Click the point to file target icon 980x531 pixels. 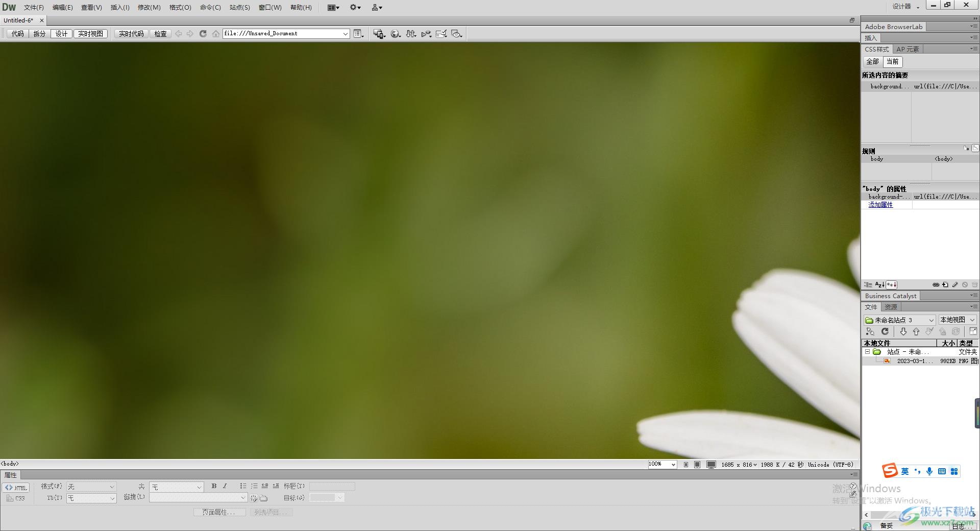(x=254, y=498)
